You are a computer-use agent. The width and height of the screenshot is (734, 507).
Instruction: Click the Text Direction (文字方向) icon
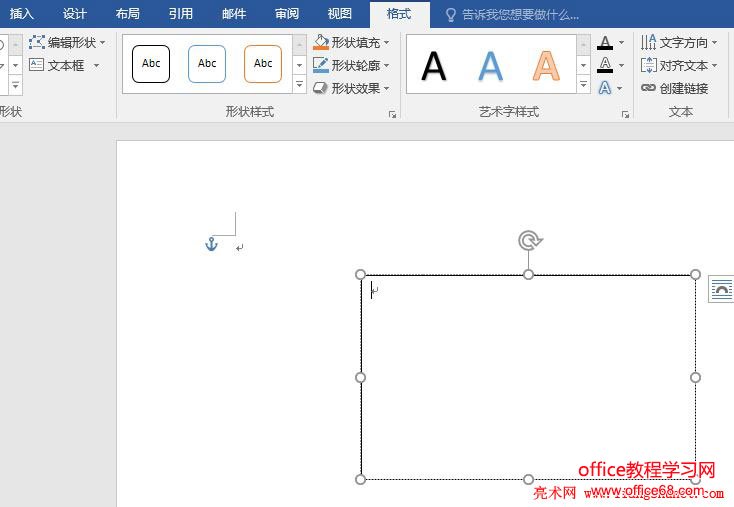coord(649,42)
